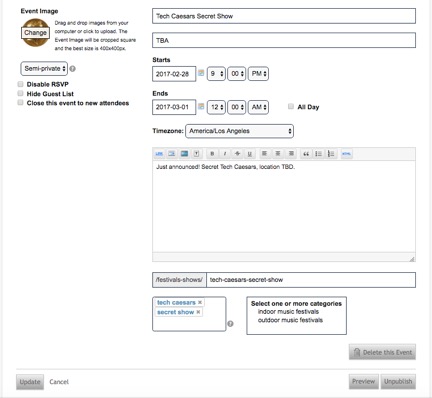
Task: Click inside the description text area
Action: [x=284, y=207]
